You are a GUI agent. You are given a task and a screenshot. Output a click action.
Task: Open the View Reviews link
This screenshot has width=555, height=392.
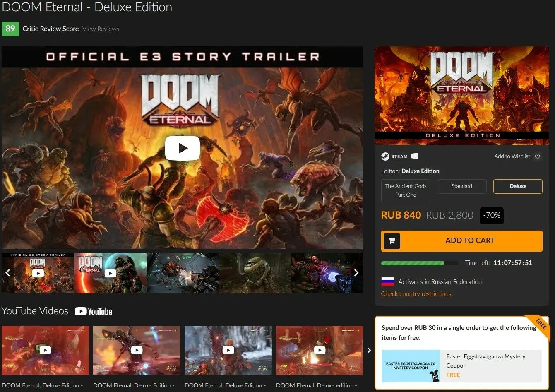pos(101,29)
